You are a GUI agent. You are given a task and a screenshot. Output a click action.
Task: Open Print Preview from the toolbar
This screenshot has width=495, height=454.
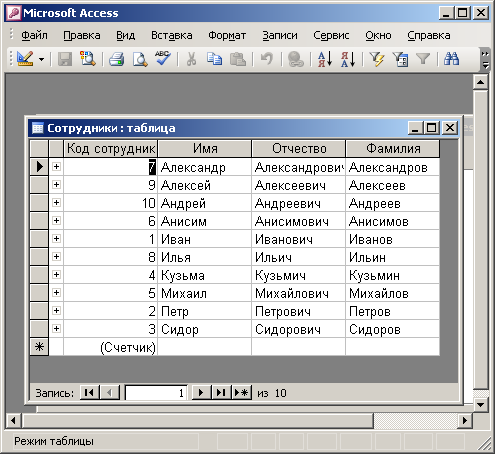(140, 59)
